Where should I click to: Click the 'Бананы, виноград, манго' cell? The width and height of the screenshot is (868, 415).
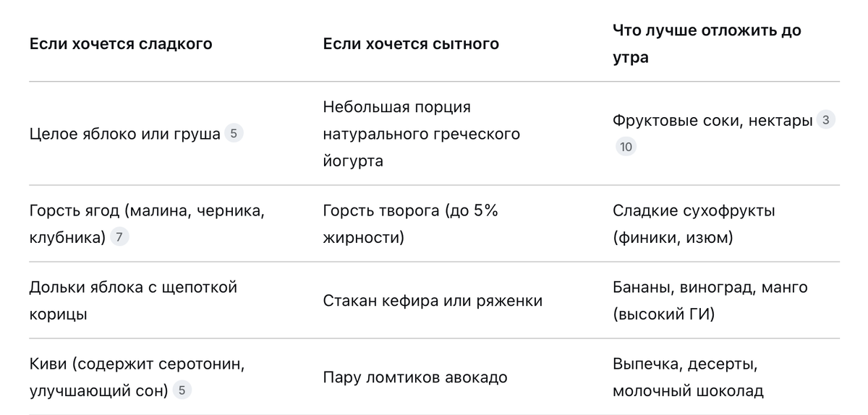(710, 301)
